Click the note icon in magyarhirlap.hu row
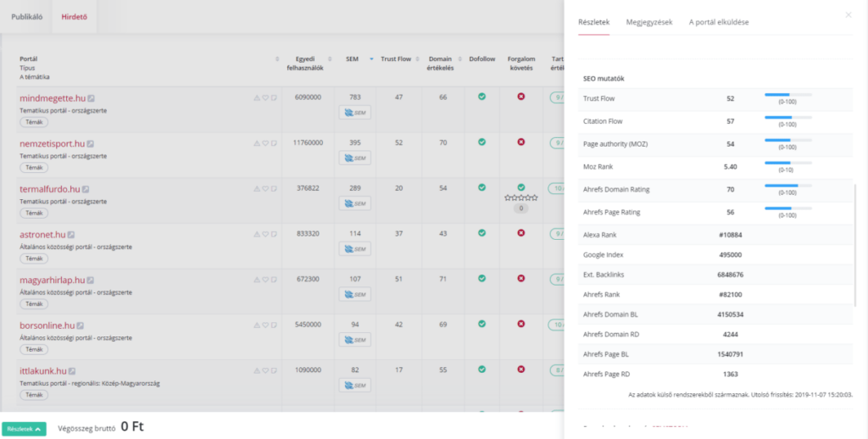Viewport: 868px width, 439px height. [x=273, y=280]
